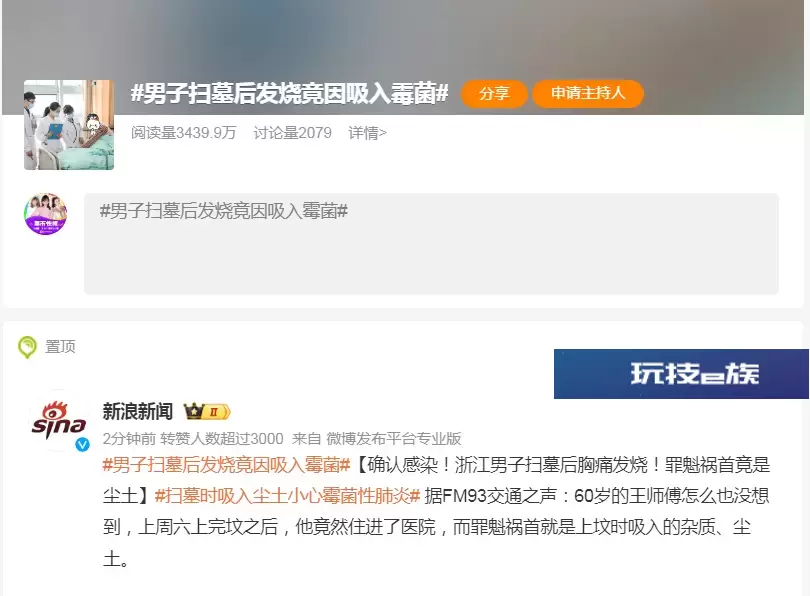Screen dimensions: 810x596
Task: Open hashtag #扫墓时吸入尘土小心霉菌性肺炎#
Action: click(287, 496)
